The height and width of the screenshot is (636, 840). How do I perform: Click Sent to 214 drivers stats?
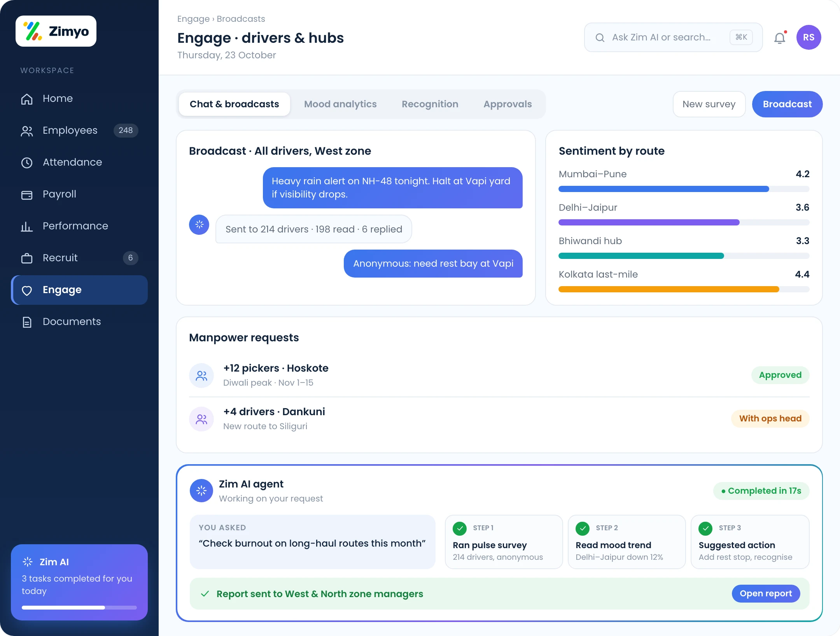click(313, 229)
